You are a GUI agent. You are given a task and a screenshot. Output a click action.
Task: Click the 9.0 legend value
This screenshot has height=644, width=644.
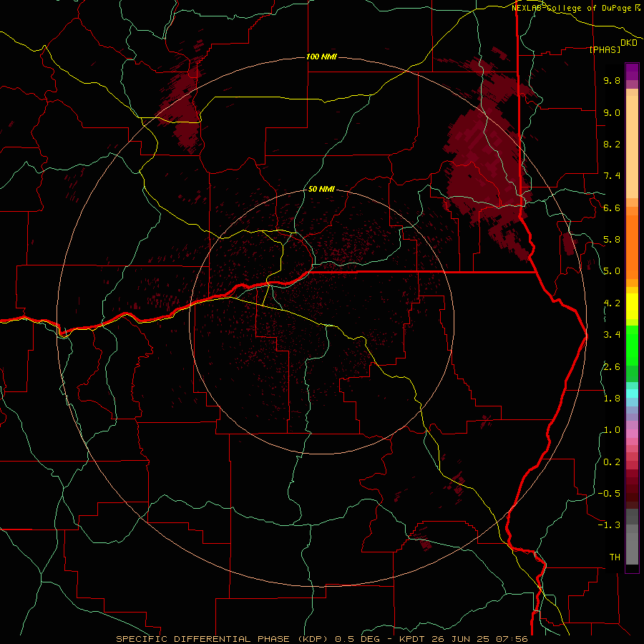(x=612, y=112)
